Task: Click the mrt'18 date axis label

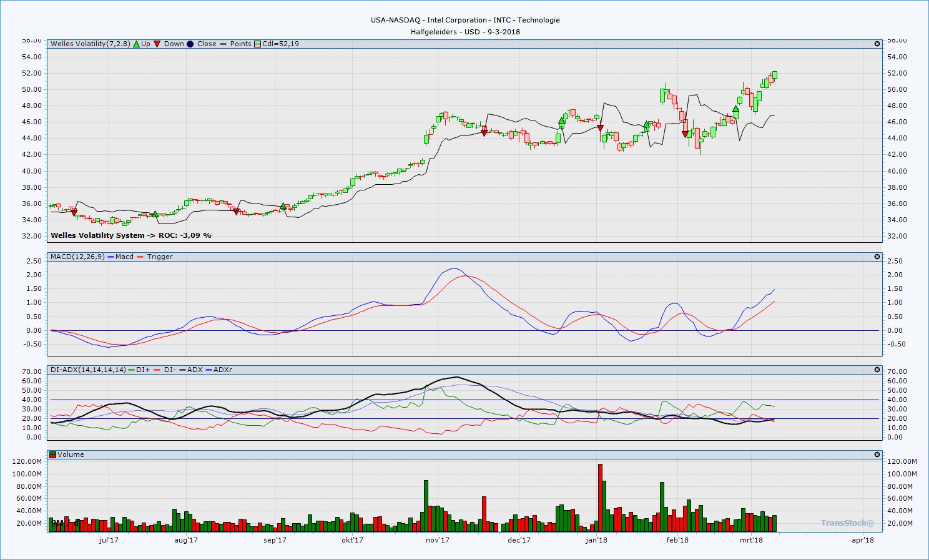Action: pos(751,540)
